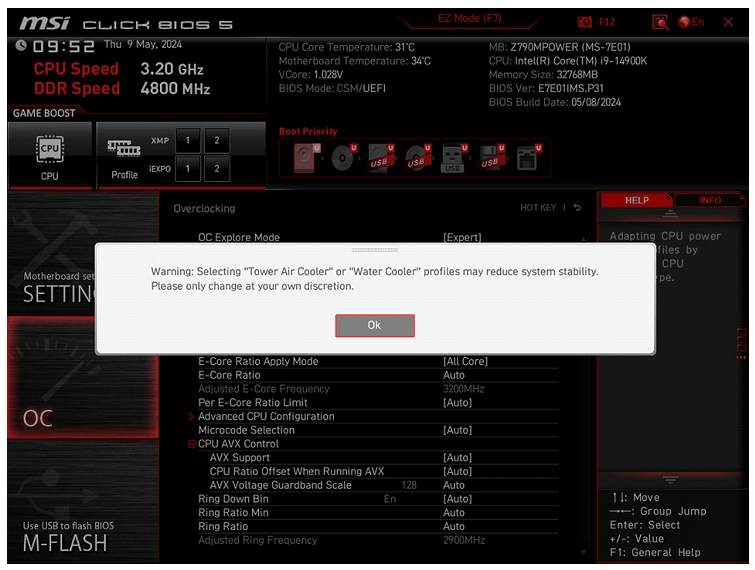Viewport: 755px width, 570px height.
Task: Click the settings list scrollbar down arrow
Action: coord(584,552)
